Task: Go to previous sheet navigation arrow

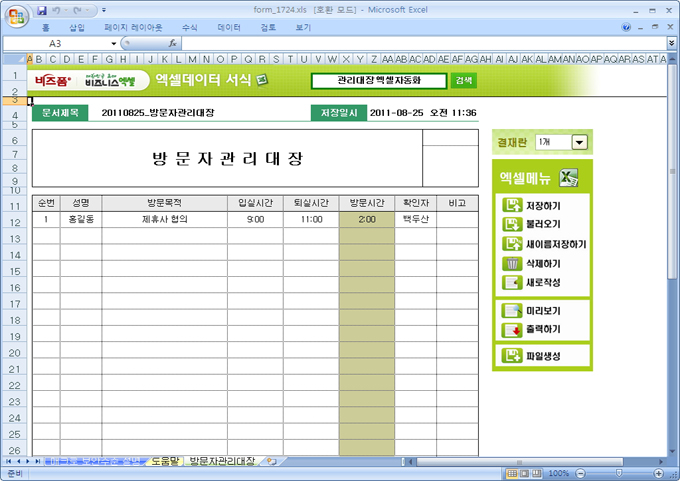Action: click(x=18, y=461)
